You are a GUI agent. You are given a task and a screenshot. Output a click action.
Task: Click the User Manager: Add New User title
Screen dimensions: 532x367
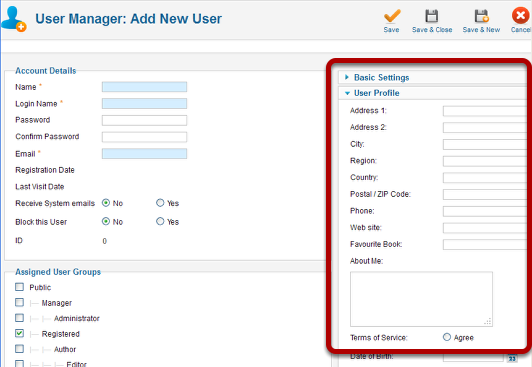click(x=129, y=19)
